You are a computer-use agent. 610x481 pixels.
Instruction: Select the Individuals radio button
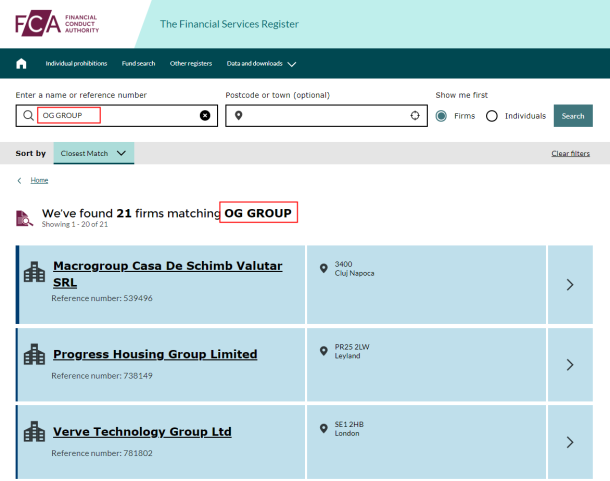click(492, 116)
